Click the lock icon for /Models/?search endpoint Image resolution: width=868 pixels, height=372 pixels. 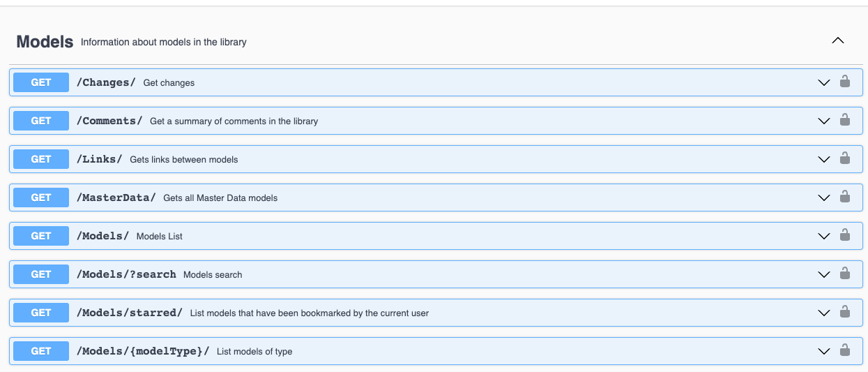tap(844, 274)
